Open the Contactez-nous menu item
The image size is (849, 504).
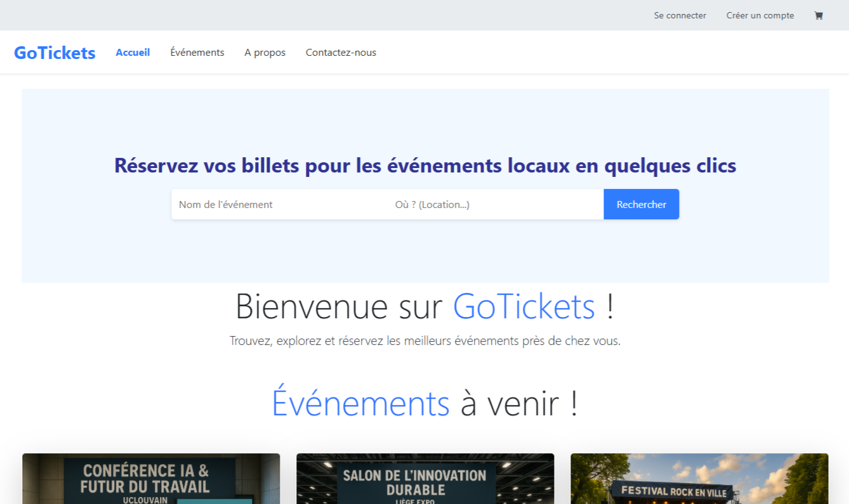[x=341, y=53]
